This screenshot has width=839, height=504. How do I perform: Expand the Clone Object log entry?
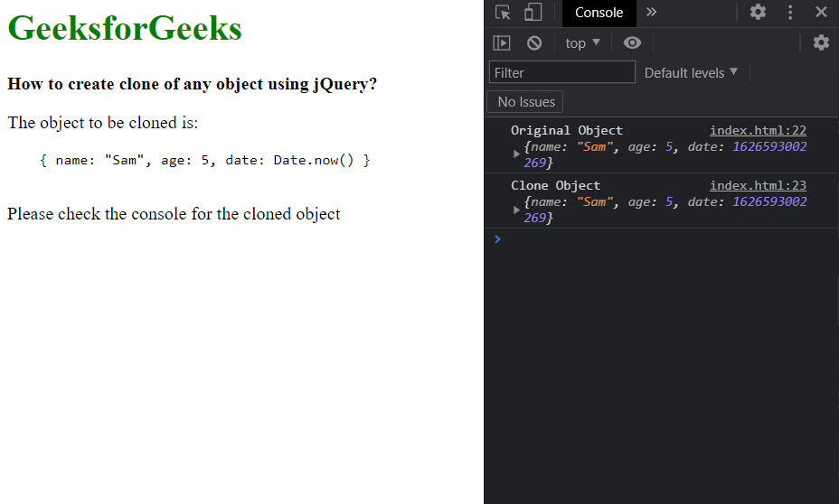tap(516, 210)
